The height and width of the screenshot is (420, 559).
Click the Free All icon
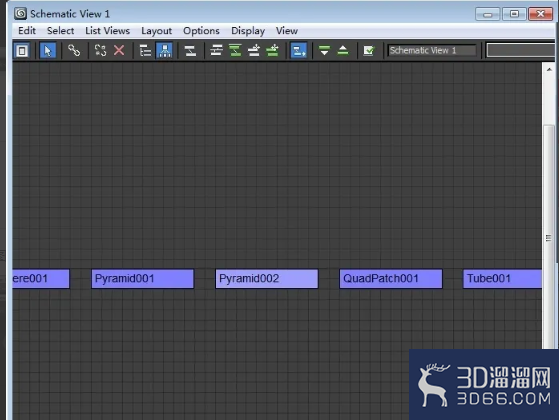point(254,51)
